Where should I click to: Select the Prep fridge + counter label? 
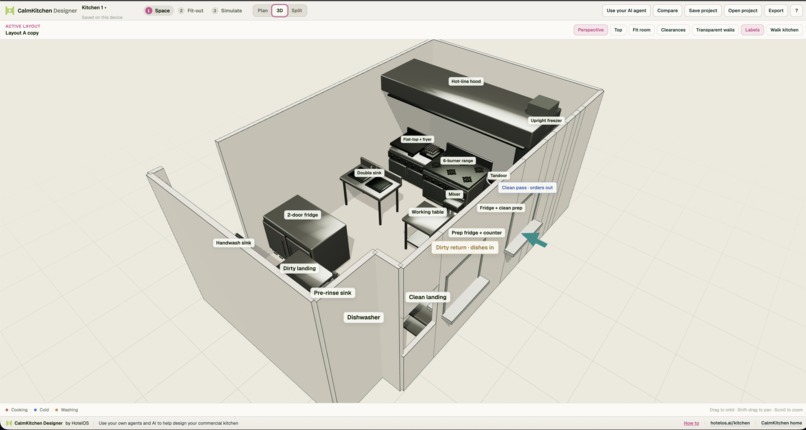coord(476,233)
